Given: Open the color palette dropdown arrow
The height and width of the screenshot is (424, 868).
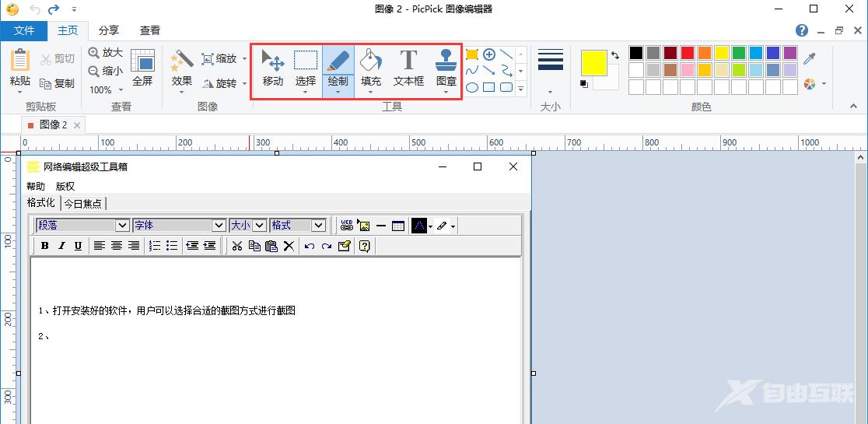Looking at the screenshot, I should 824,84.
